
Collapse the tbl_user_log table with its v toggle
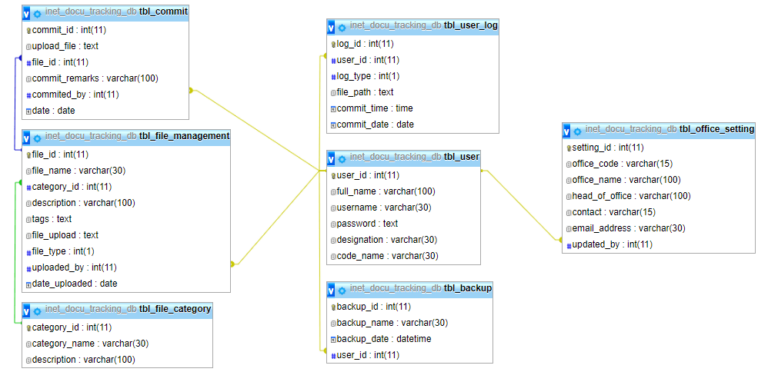[331, 26]
